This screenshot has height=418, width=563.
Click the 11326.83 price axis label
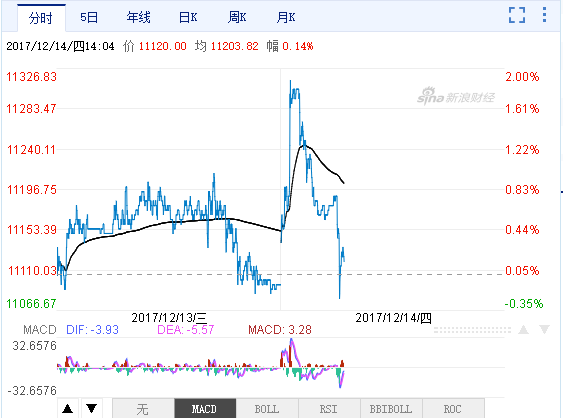pyautogui.click(x=32, y=77)
